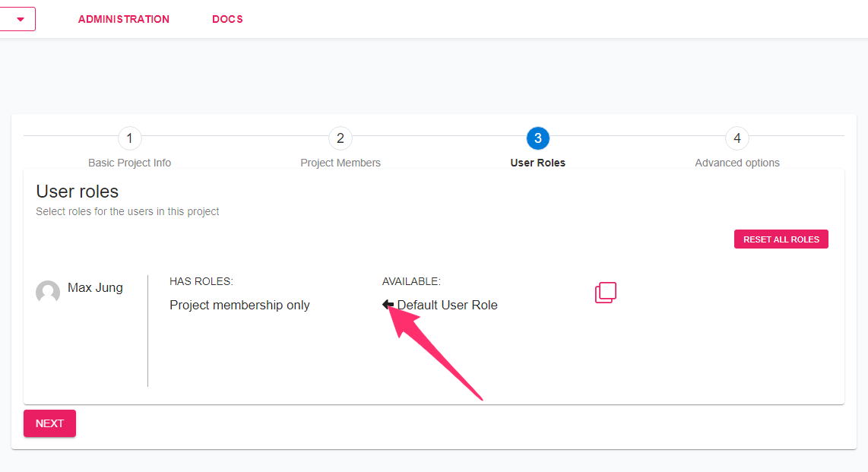868x472 pixels.
Task: Click the left arrow beside Default User Role
Action: tap(388, 304)
